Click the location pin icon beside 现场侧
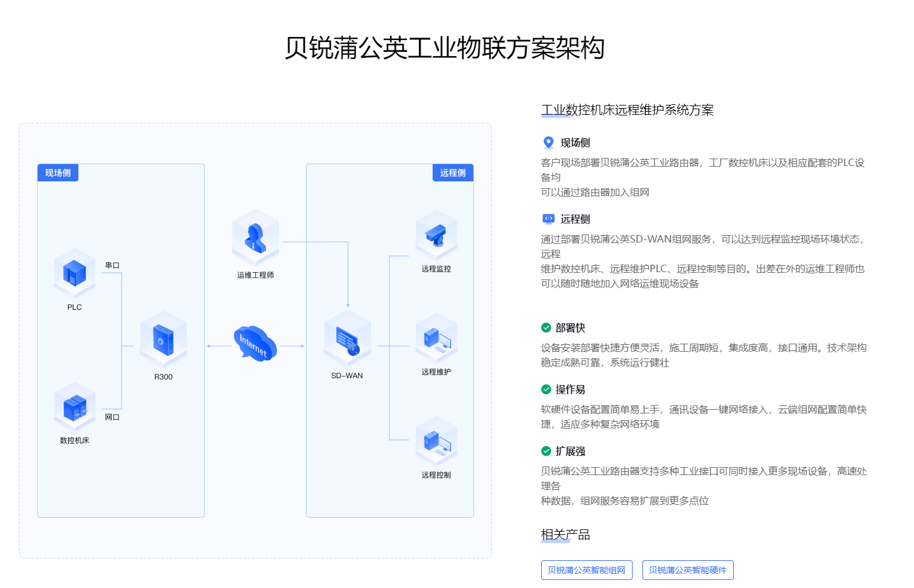This screenshot has width=914, height=588. 548,143
